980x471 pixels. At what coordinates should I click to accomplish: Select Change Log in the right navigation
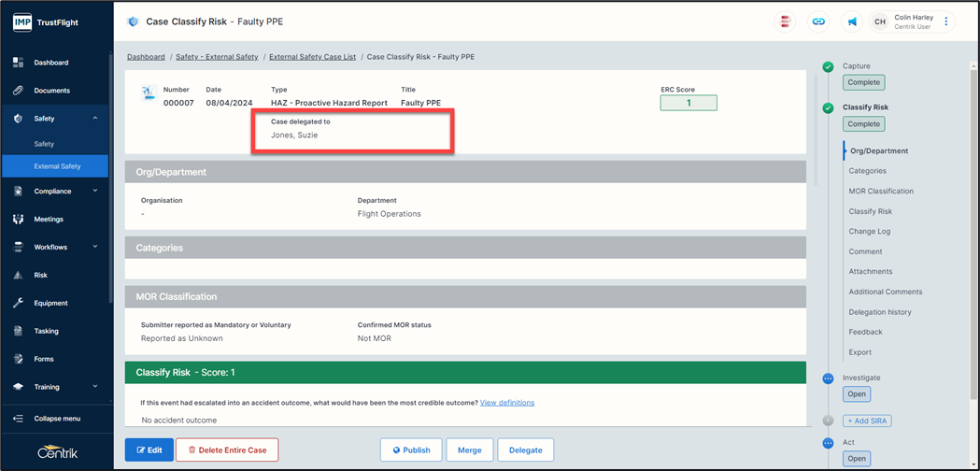coord(869,232)
